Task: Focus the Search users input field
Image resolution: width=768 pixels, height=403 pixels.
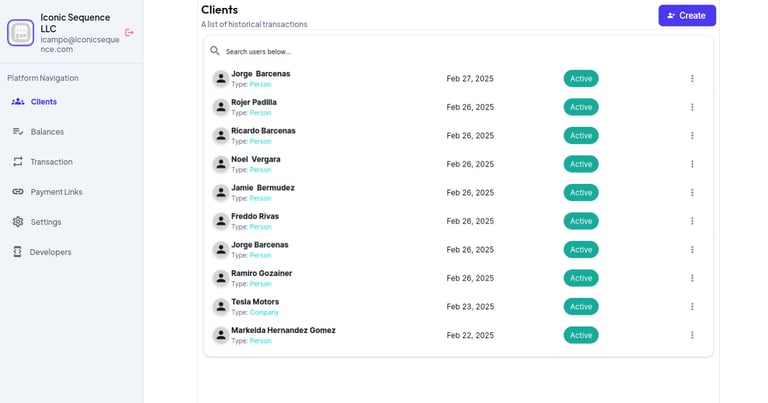Action: [x=400, y=51]
